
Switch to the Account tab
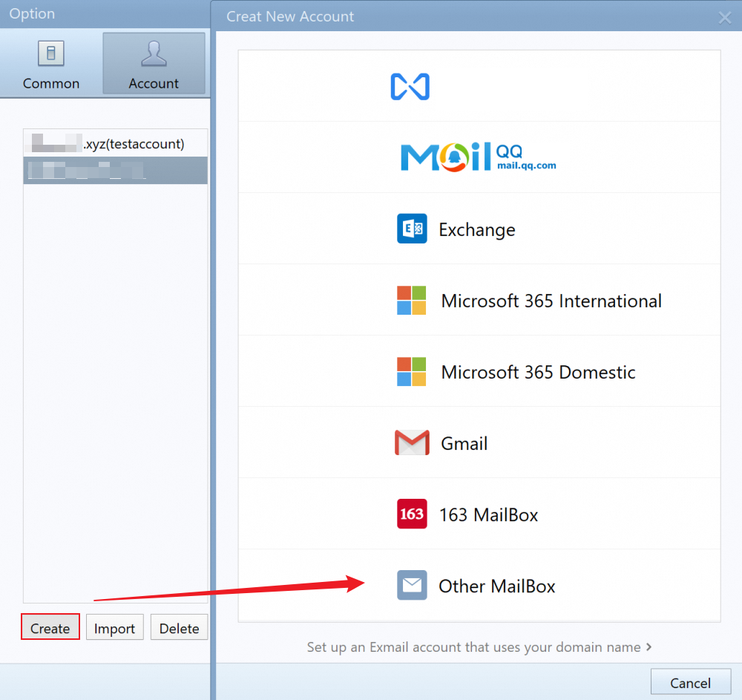(x=154, y=63)
